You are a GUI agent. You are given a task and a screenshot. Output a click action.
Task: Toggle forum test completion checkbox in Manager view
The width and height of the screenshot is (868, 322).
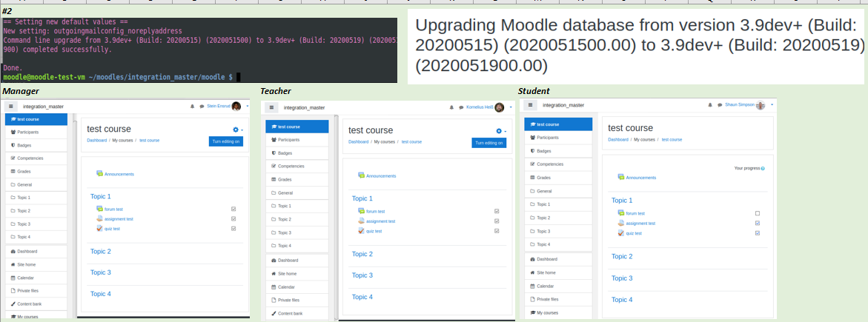click(233, 209)
